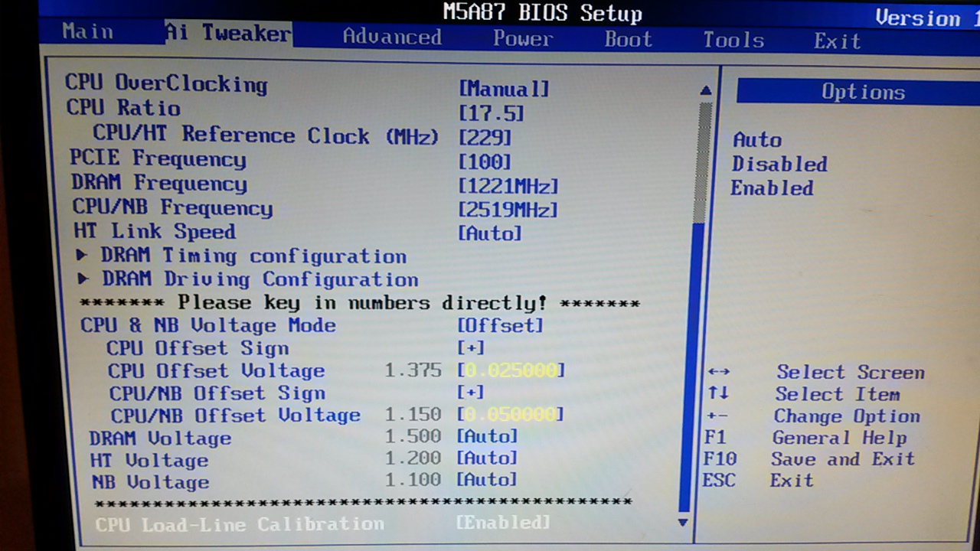This screenshot has width=980, height=551.
Task: Change HT Link Speed [Auto] value
Action: click(490, 233)
